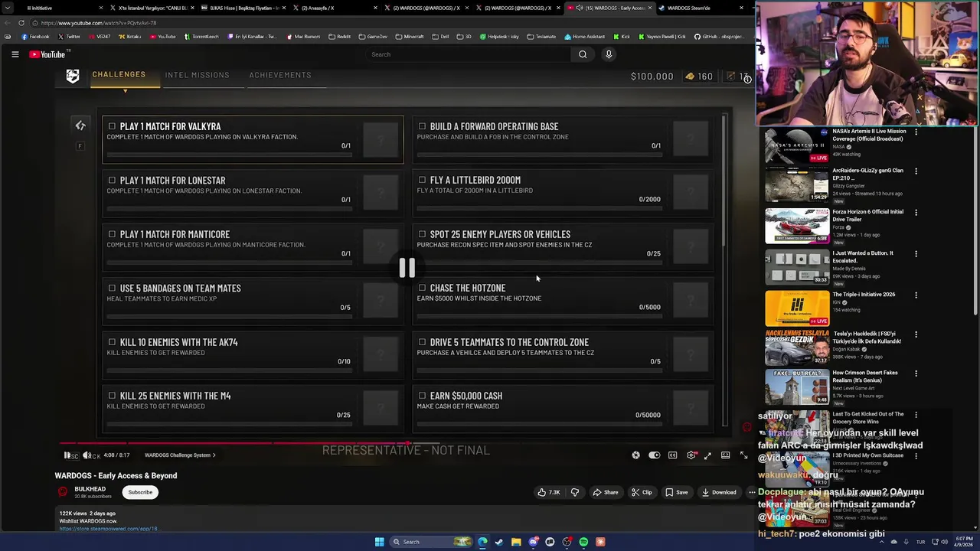Check Play 1 Match for Manticore checkbox
Viewport: 980px width, 551px height.
coord(112,234)
